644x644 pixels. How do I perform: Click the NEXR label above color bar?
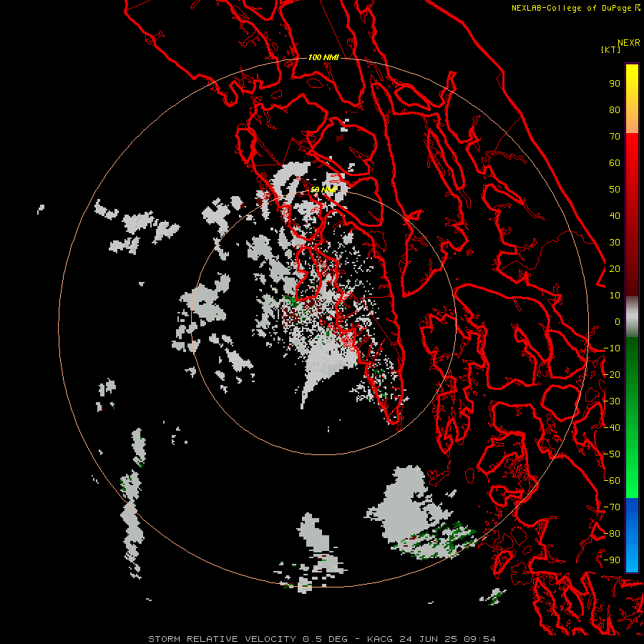pos(628,43)
